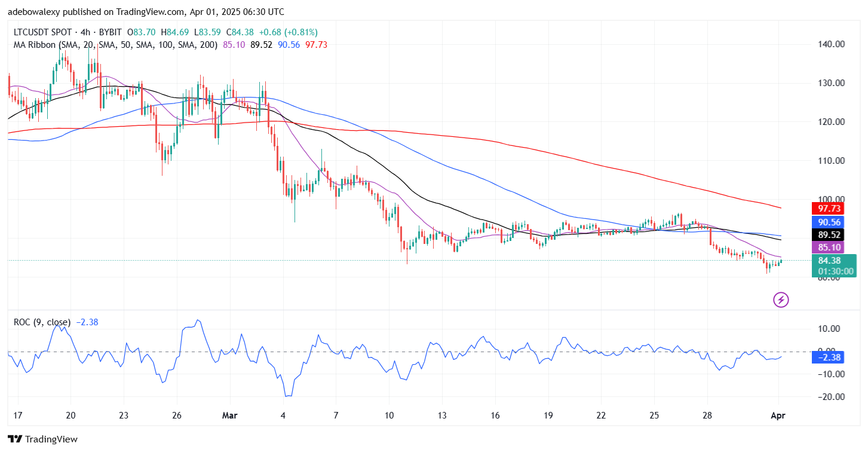Click the black 89.52 price label
Viewport: 868px width, 452px height.
click(827, 235)
